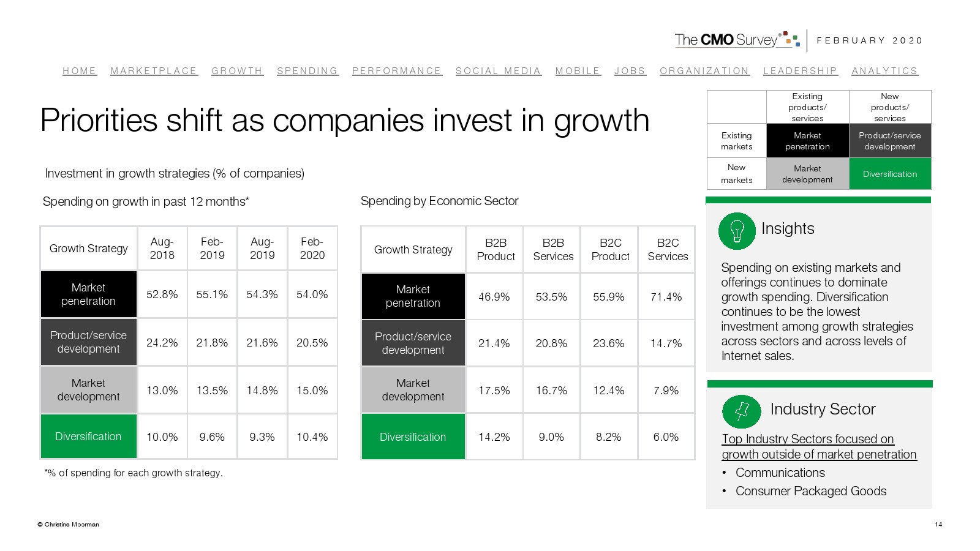Navigate to the GROWTH section
This screenshot has height=551, width=980.
237,71
